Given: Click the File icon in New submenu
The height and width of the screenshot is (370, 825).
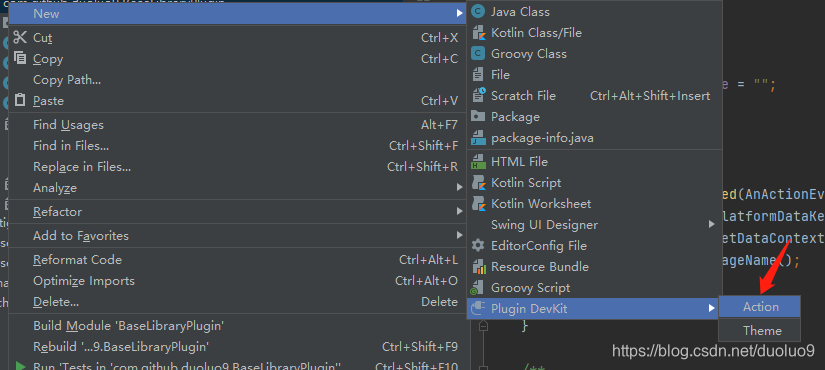Looking at the screenshot, I should click(x=478, y=75).
